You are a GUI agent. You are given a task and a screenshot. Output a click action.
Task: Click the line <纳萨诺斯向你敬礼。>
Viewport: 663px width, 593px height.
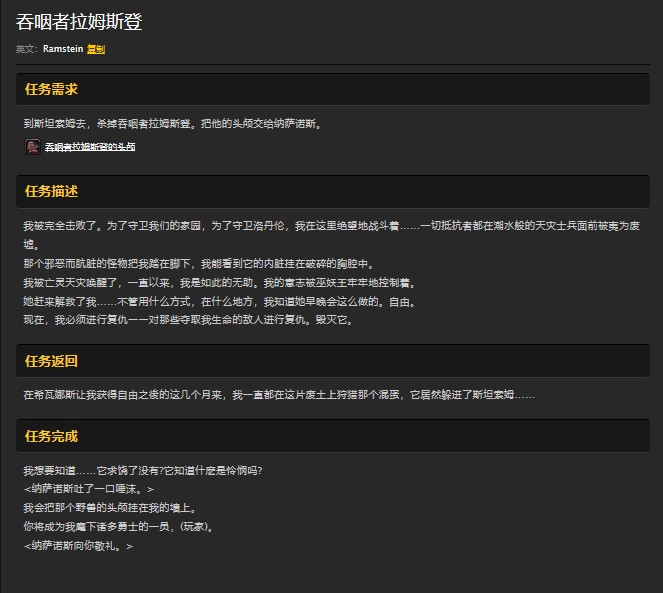(x=78, y=546)
